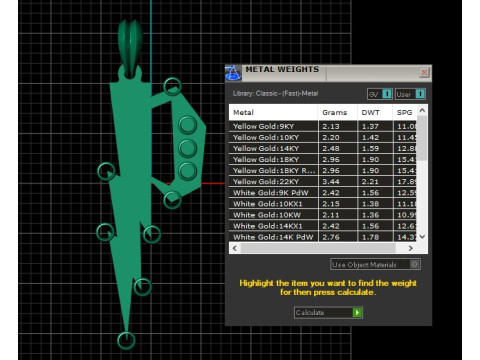Select the Yellow Gold:9KY row
Viewport: 480px width, 360px height.
pos(323,126)
